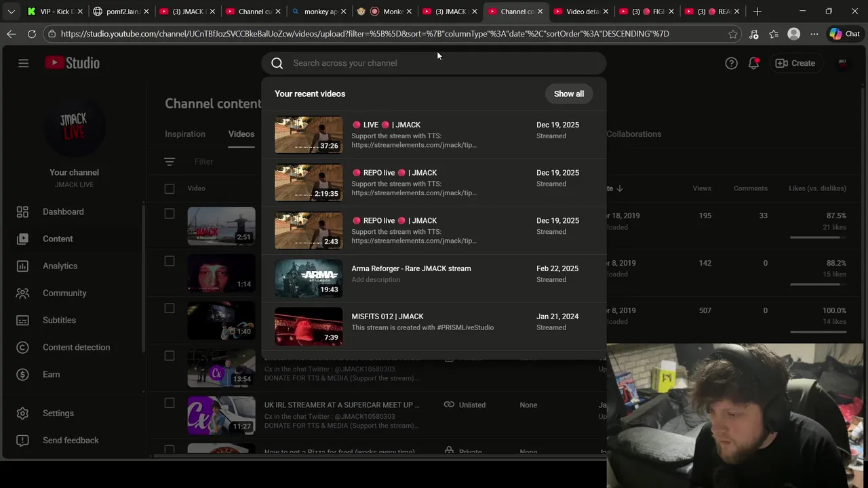Viewport: 868px width, 488px height.
Task: Click the Create button
Action: click(795, 63)
